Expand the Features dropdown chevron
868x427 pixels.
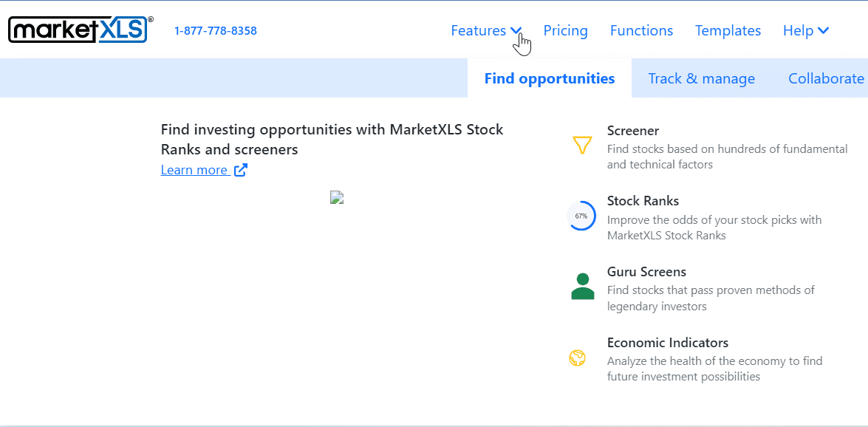[x=516, y=31]
